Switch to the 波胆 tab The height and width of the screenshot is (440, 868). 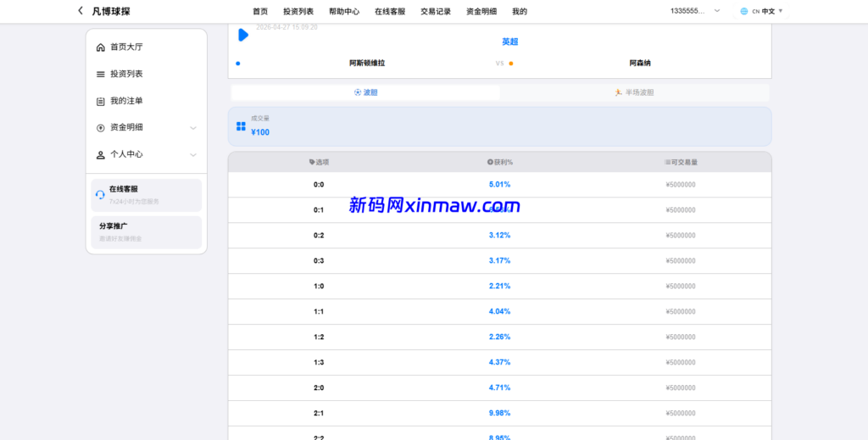tap(365, 92)
